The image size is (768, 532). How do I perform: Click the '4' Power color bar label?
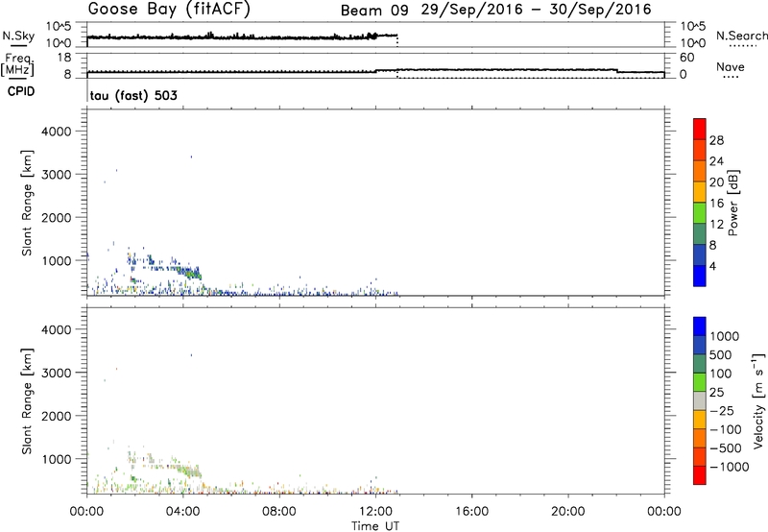[x=712, y=266]
